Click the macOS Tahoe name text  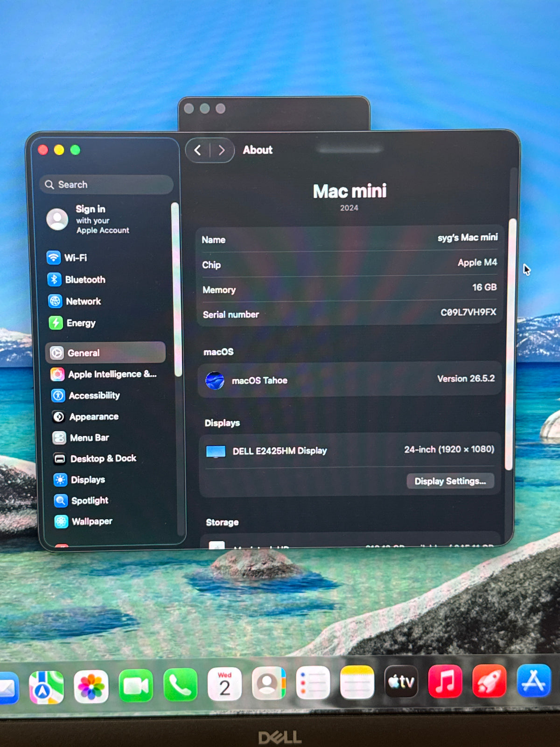point(259,381)
